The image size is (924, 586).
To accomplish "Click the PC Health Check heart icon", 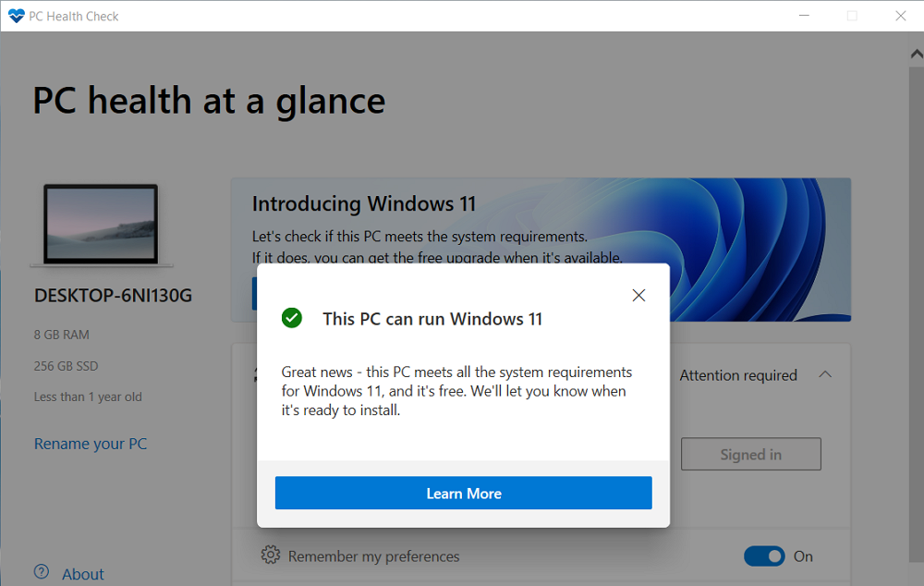I will [16, 16].
